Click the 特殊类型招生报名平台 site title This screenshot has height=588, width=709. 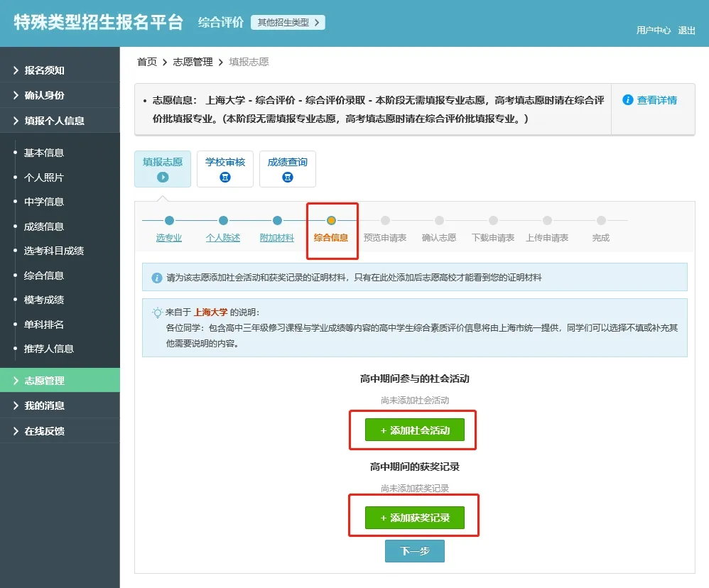coord(98,22)
